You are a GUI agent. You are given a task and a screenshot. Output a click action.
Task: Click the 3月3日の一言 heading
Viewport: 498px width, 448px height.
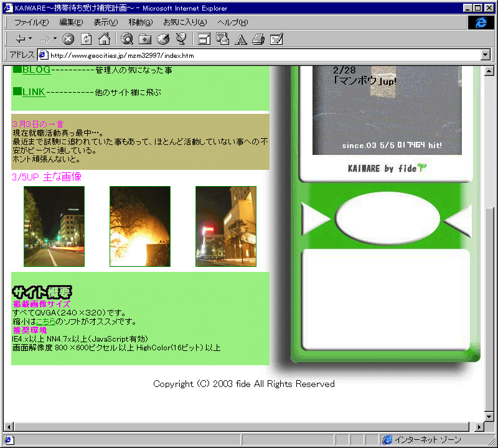38,124
